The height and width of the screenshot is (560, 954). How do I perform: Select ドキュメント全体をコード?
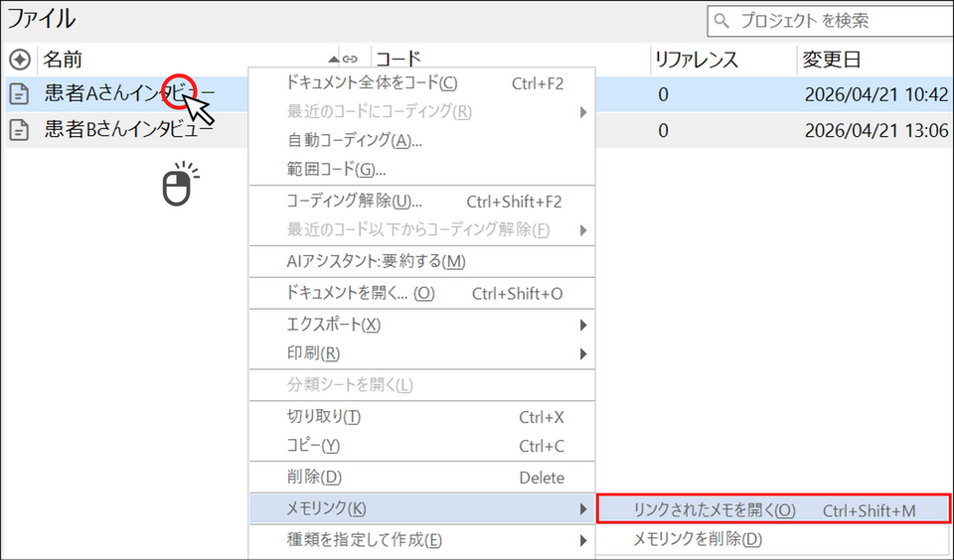point(372,83)
